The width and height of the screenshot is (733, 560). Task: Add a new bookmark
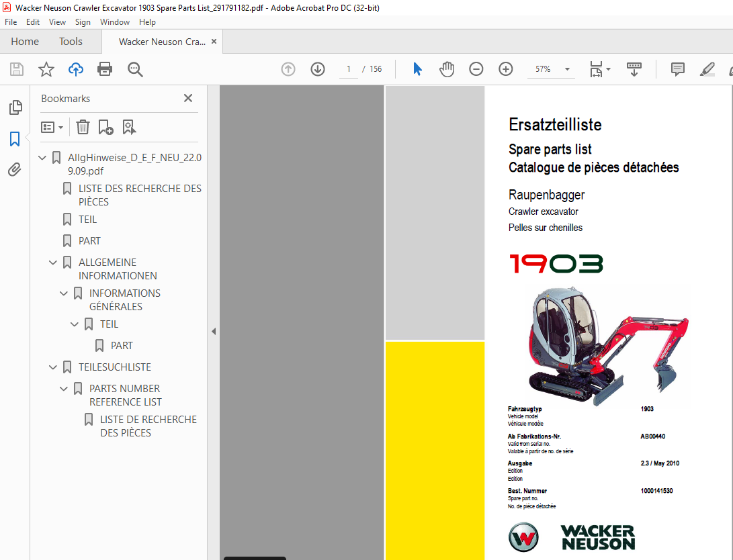pos(105,127)
